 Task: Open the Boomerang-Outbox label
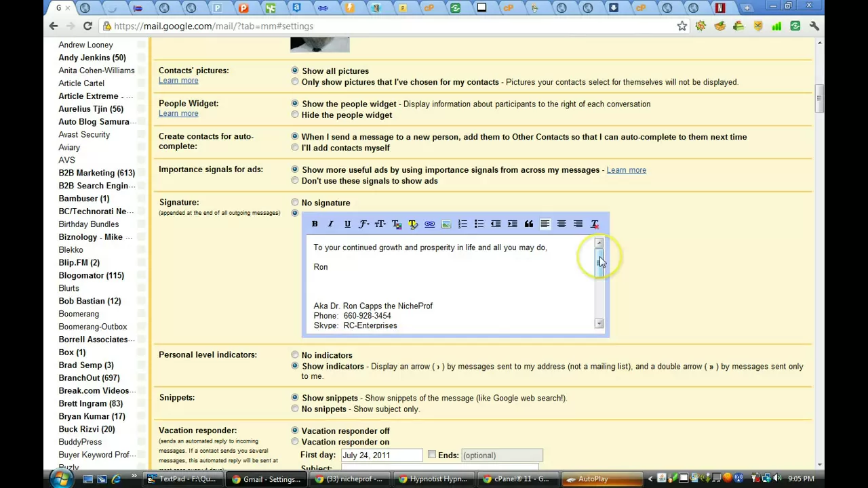point(92,327)
